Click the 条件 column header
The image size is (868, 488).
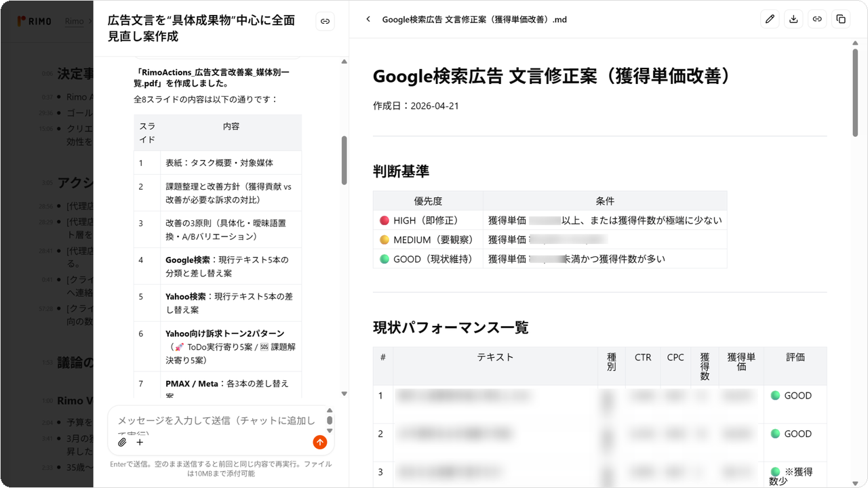pos(605,201)
